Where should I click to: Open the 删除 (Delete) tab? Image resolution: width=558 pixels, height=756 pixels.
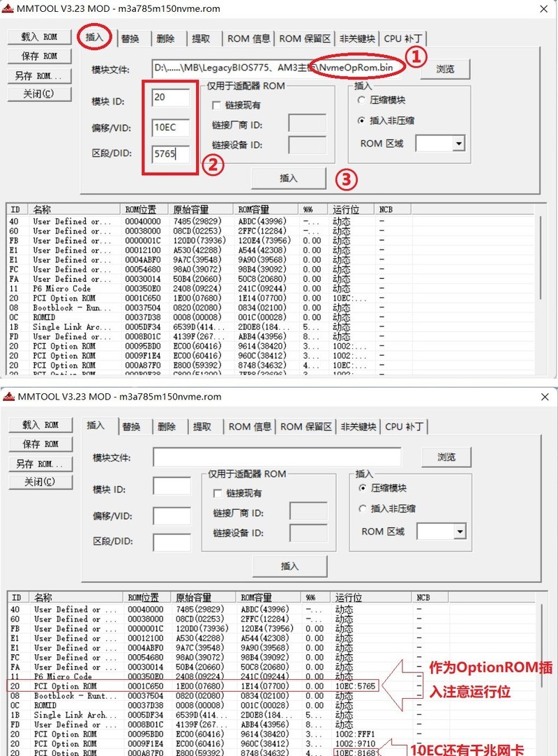coord(165,38)
